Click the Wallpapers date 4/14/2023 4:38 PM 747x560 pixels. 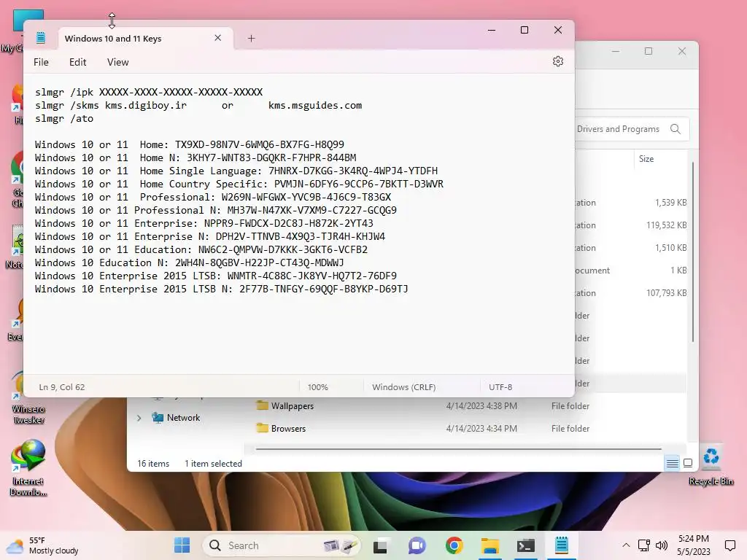tap(481, 406)
